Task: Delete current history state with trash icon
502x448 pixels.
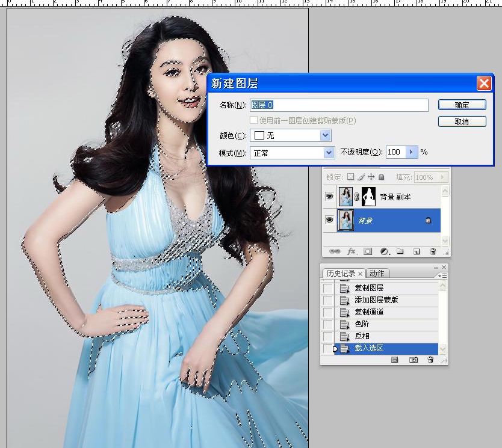Action: click(430, 360)
